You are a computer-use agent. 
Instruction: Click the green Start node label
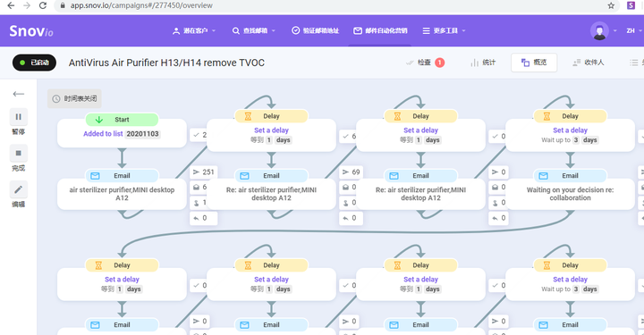[x=122, y=120]
